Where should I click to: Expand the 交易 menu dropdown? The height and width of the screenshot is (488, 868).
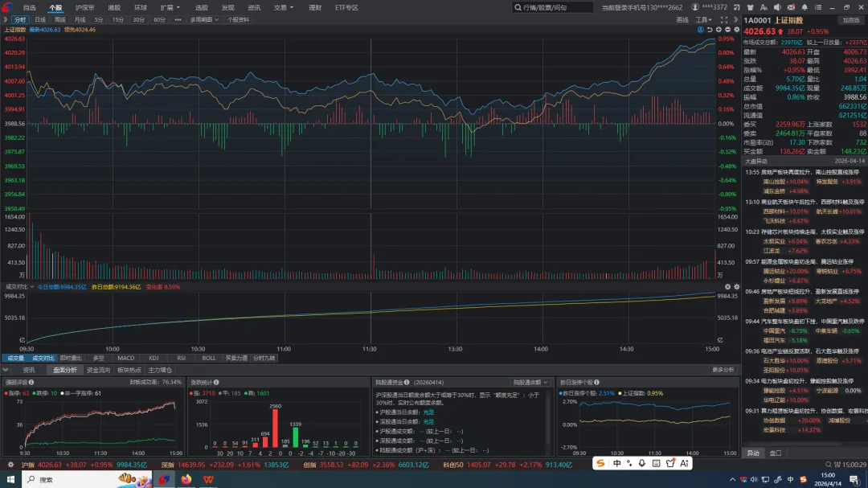284,8
